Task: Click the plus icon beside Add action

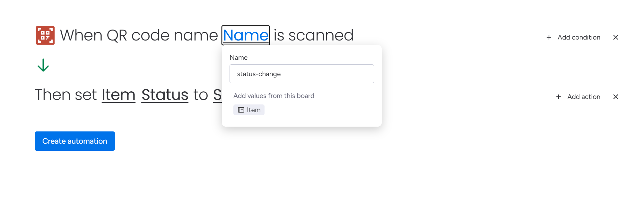Action: pos(559,97)
